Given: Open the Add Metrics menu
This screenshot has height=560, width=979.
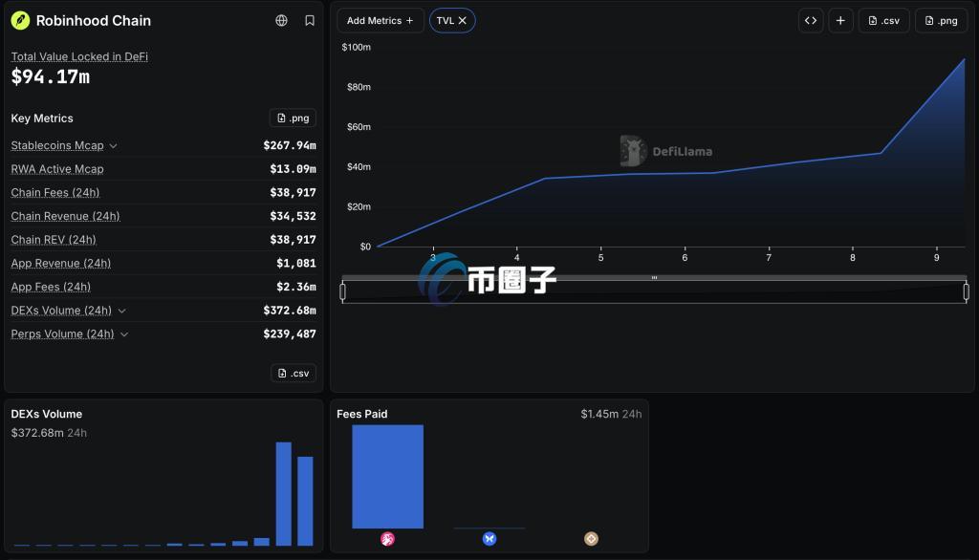Looking at the screenshot, I should pyautogui.click(x=381, y=21).
